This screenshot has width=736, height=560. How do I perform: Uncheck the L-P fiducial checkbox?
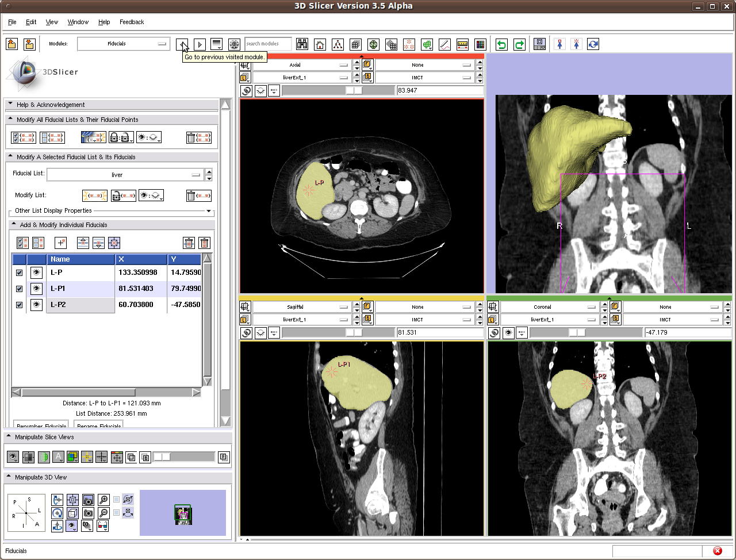20,273
